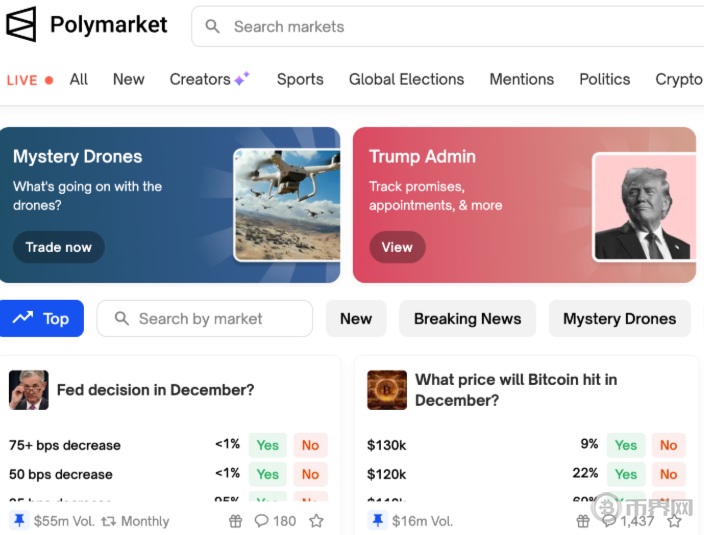
Task: Choose No for Bitcoin $120k
Action: [x=668, y=474]
